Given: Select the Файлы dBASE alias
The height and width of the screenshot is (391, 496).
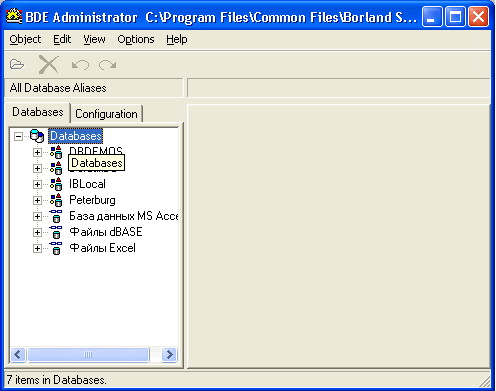Looking at the screenshot, I should 106,232.
